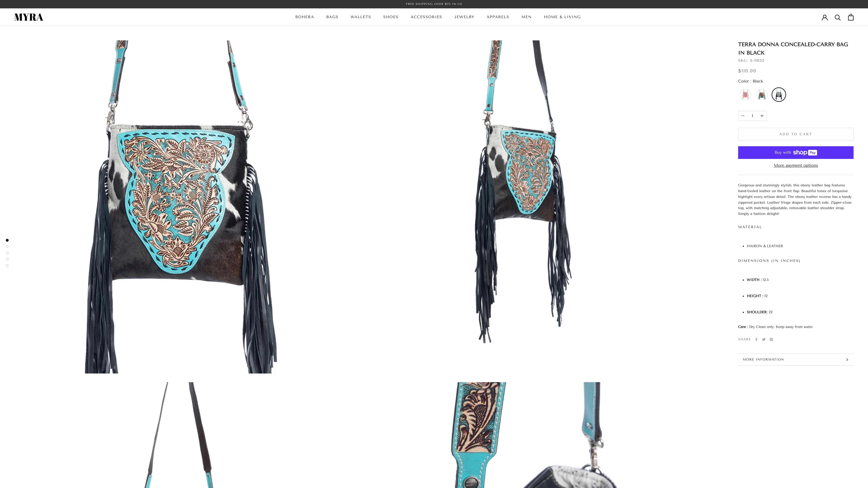The image size is (868, 488).
Task: Open the shopping bag cart icon
Action: tap(851, 17)
